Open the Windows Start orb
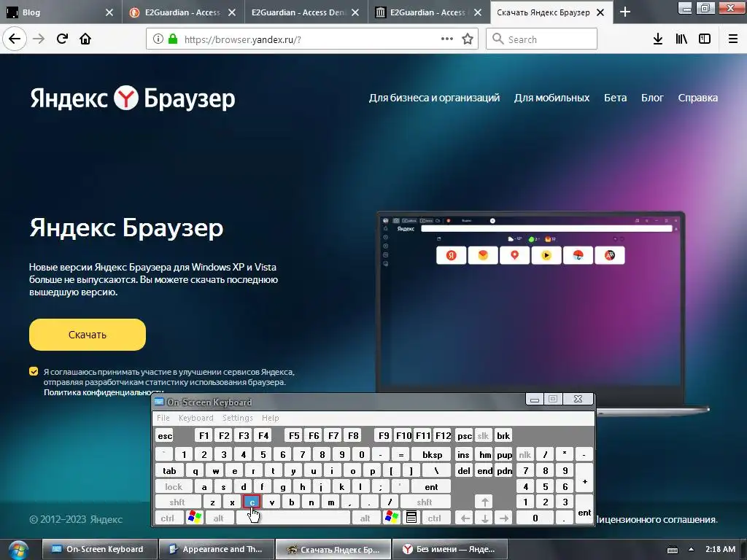This screenshot has height=560, width=747. coord(18,550)
